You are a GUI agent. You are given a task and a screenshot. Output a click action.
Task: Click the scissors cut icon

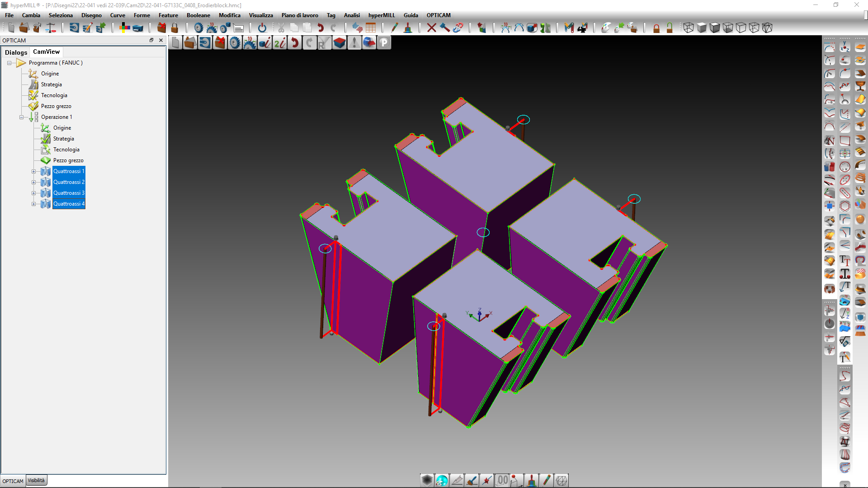tap(281, 28)
